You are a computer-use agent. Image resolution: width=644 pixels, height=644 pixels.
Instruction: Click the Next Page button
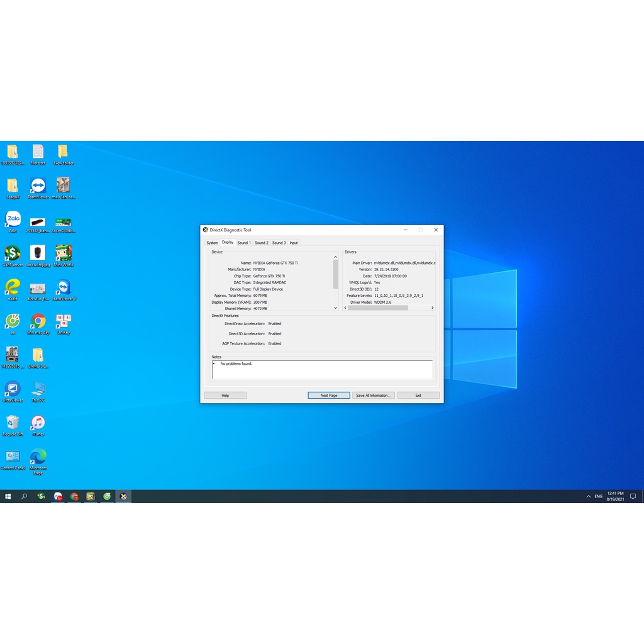tap(328, 396)
